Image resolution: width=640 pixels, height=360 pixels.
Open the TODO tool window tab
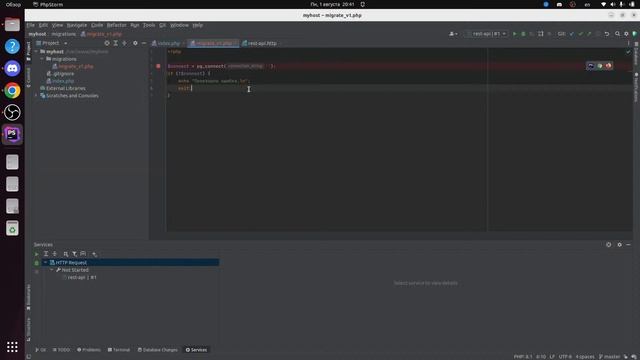tap(61, 350)
